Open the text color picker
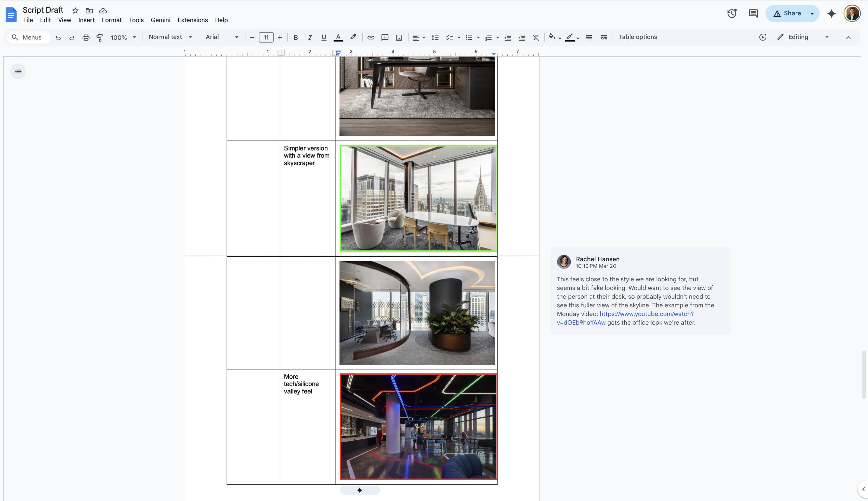 338,37
